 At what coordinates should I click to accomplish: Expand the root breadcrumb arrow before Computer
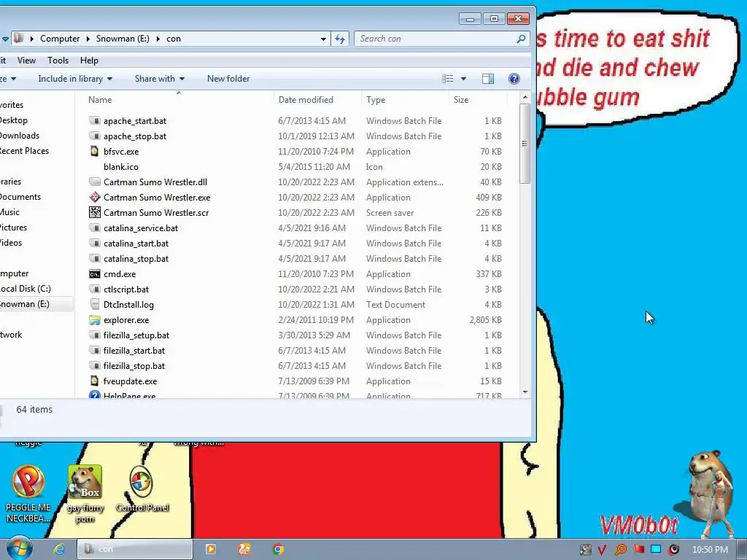point(31,39)
